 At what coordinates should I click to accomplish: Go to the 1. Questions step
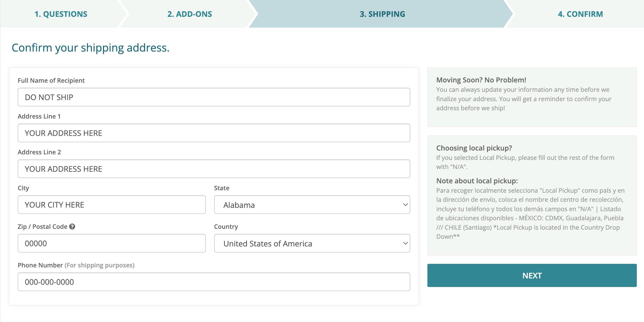[x=61, y=14]
